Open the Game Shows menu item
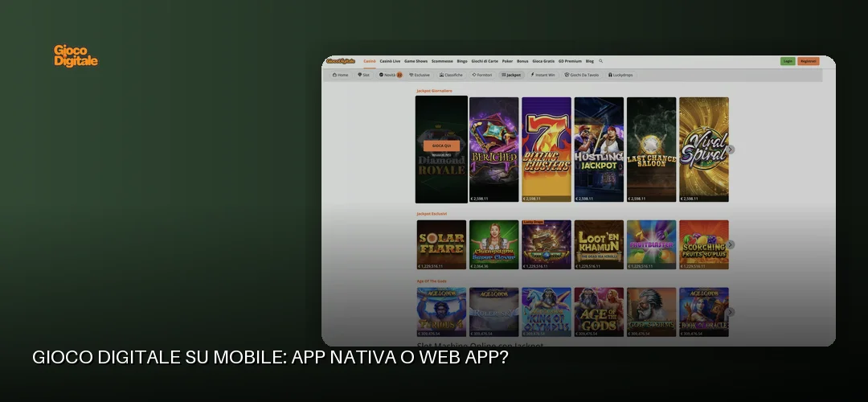The width and height of the screenshot is (868, 402). tap(416, 61)
